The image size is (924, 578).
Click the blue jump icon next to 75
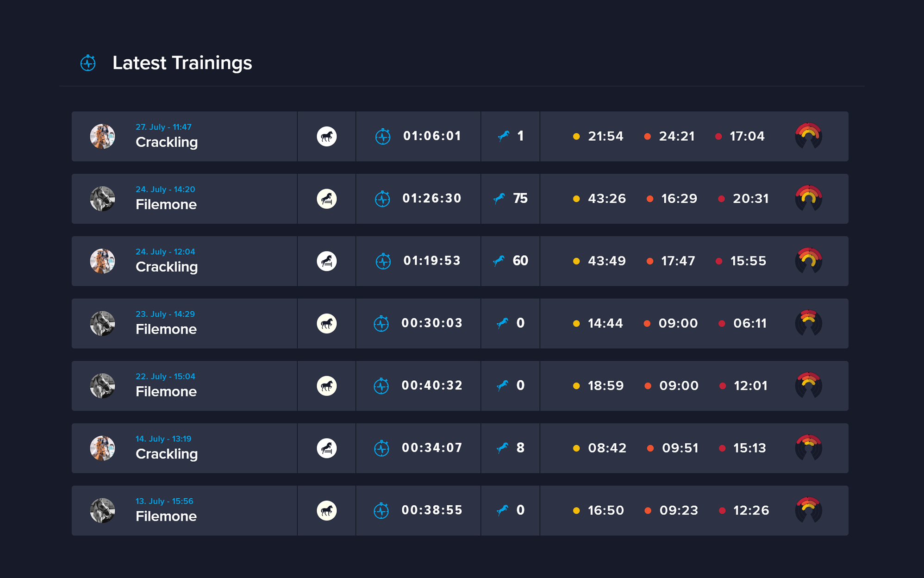pos(499,199)
